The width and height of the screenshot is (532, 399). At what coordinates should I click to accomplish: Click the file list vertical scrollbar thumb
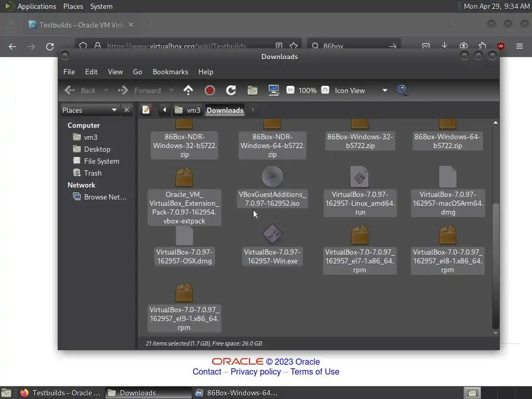[496, 266]
